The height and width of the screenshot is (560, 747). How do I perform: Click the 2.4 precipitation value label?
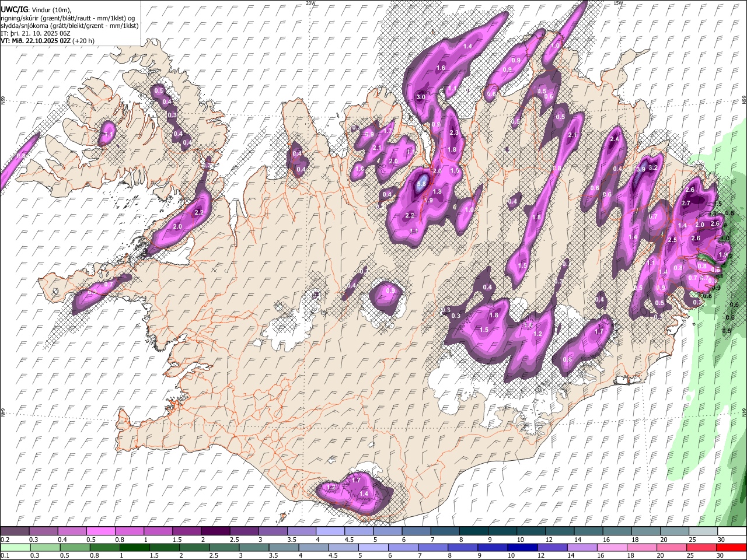click(614, 139)
